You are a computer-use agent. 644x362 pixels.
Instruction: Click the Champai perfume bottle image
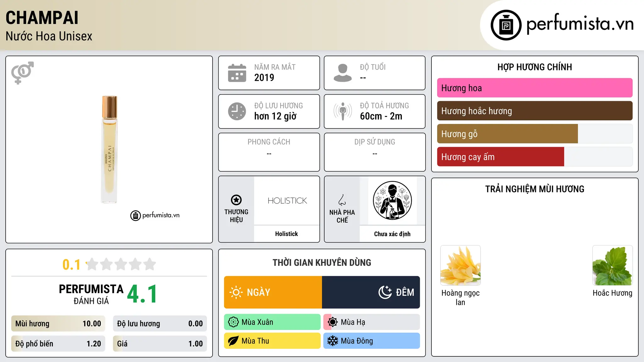109,150
